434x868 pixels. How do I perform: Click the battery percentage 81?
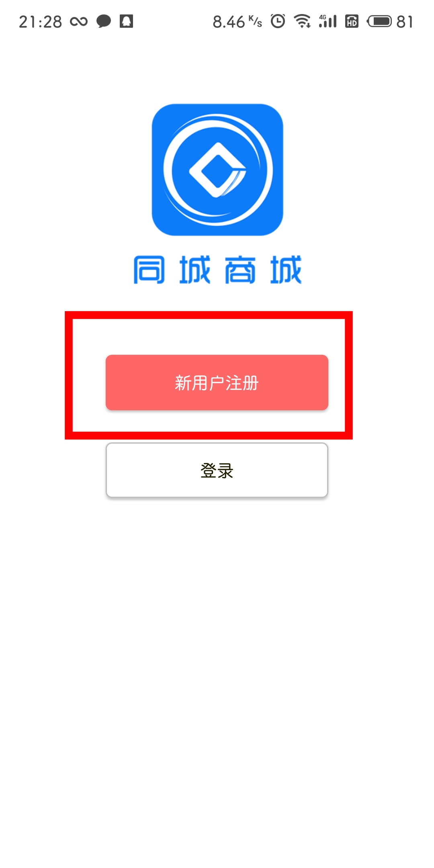tap(405, 22)
